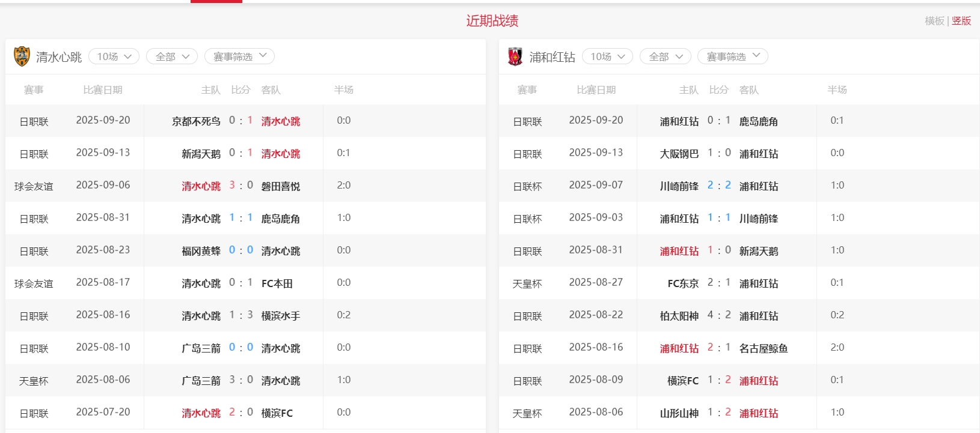The height and width of the screenshot is (433, 980).
Task: Click 京都不死鸟 team name link
Action: (196, 121)
